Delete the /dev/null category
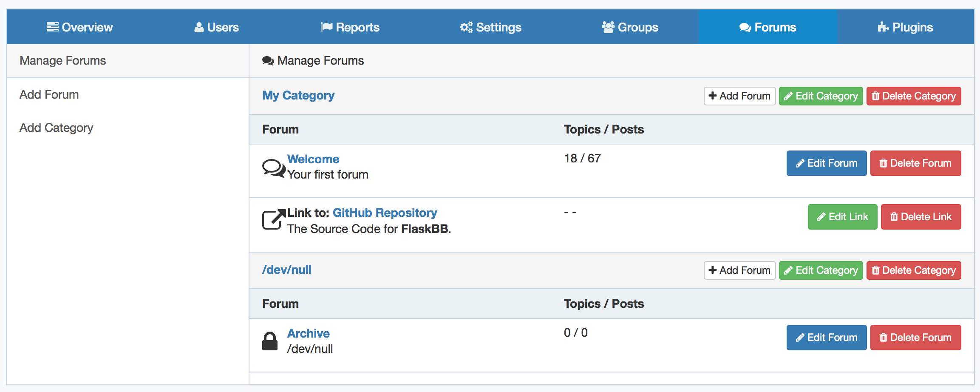This screenshot has height=392, width=980. coord(914,270)
